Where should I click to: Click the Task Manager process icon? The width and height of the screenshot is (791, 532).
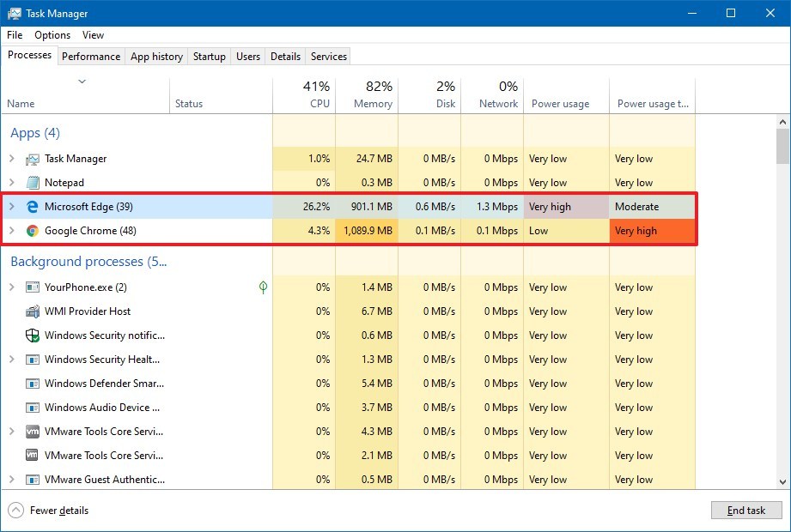[33, 159]
